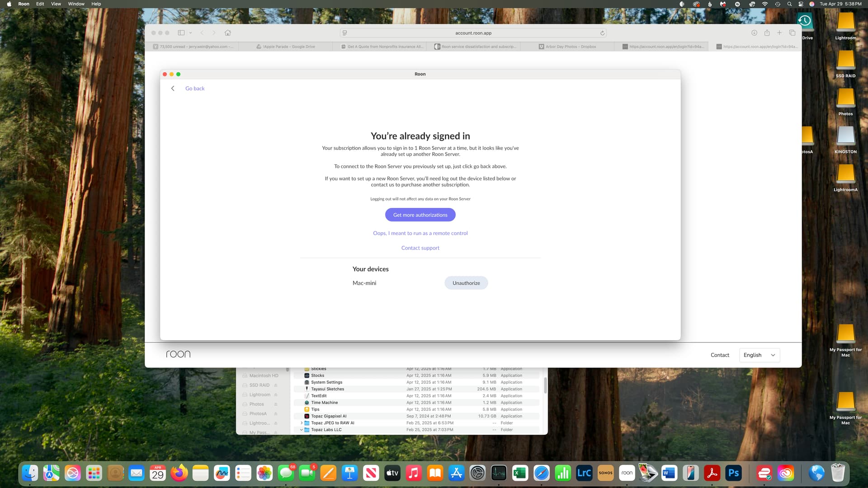Open sidebar dropdown arrow in Safari toolbar

190,33
